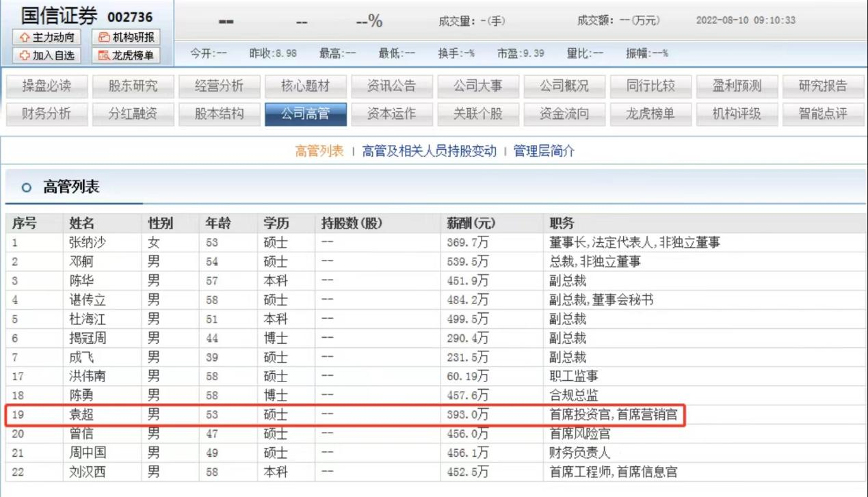The width and height of the screenshot is (868, 497).
Task: Click the 高管列表 sub-navigation link
Action: click(319, 151)
